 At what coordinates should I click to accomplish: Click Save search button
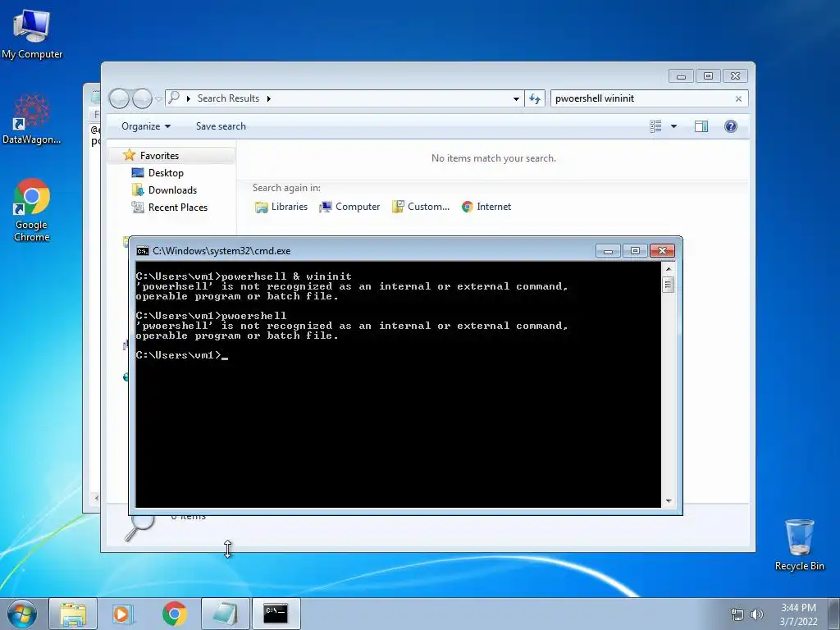click(221, 126)
